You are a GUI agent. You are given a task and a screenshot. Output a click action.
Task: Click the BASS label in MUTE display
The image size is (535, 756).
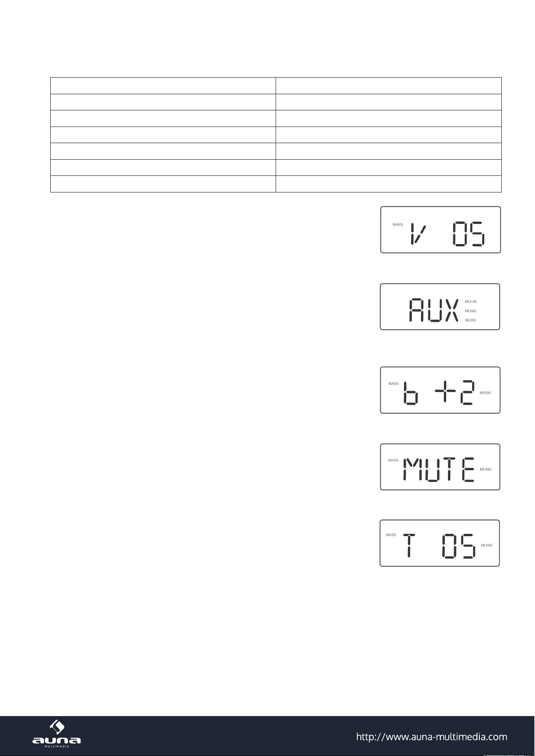point(393,460)
